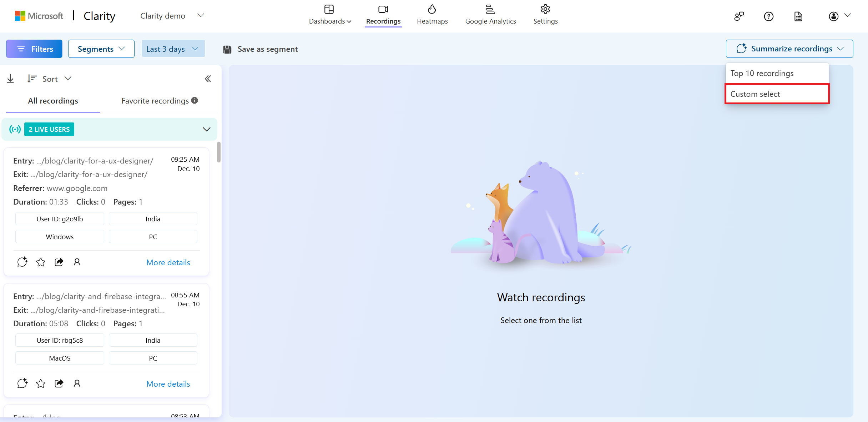
Task: Click Save as segment
Action: [x=261, y=49]
